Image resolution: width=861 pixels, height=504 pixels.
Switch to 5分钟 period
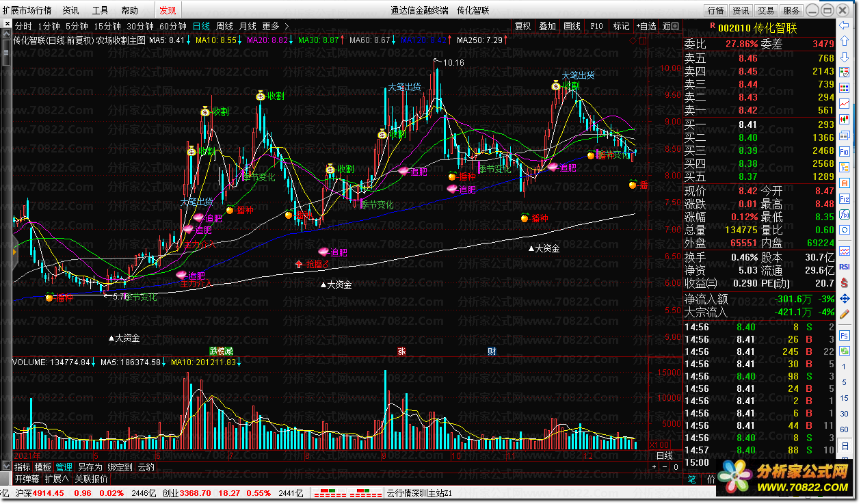click(77, 26)
